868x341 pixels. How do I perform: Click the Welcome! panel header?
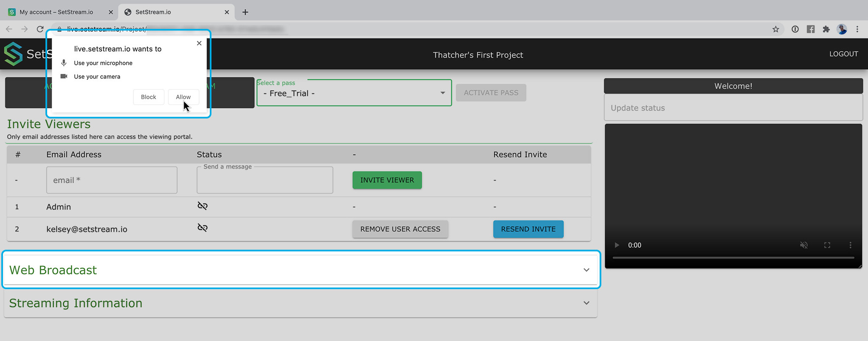pyautogui.click(x=733, y=86)
